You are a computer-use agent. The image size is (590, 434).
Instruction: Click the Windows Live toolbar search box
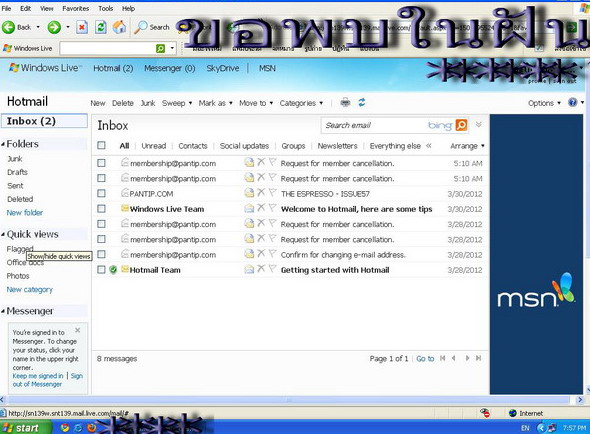108,48
